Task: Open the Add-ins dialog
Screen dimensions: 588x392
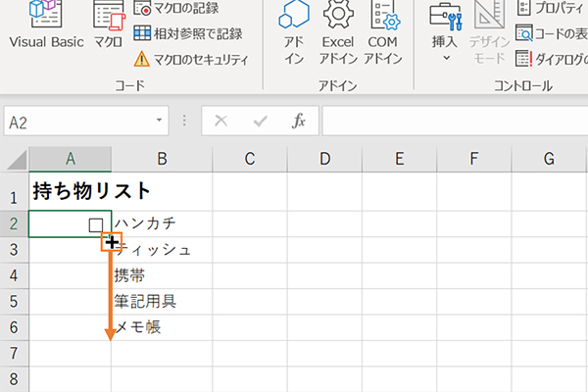Action: tap(294, 29)
